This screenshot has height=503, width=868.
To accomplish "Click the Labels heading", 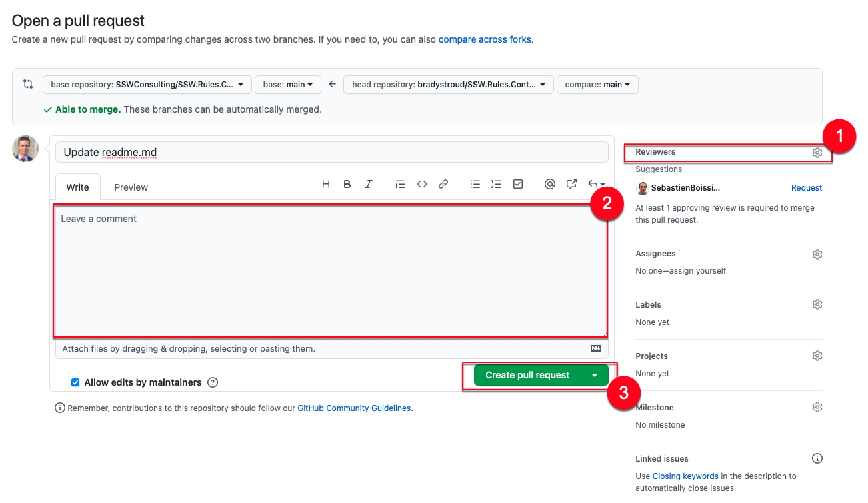I will (648, 305).
